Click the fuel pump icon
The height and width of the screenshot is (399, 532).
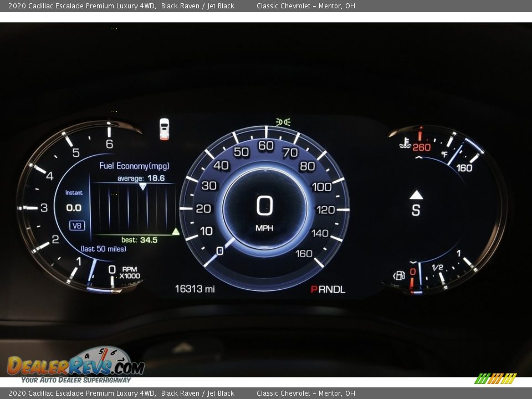click(400, 275)
